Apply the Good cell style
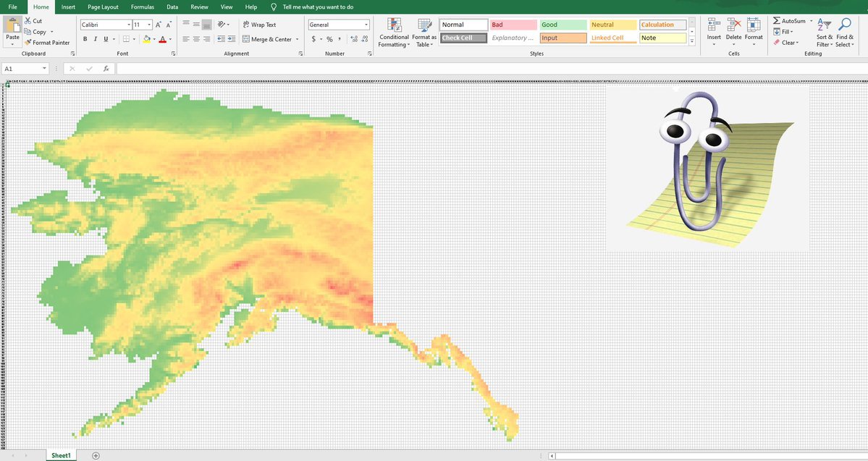Screen dimensions: 868x461 coord(562,25)
